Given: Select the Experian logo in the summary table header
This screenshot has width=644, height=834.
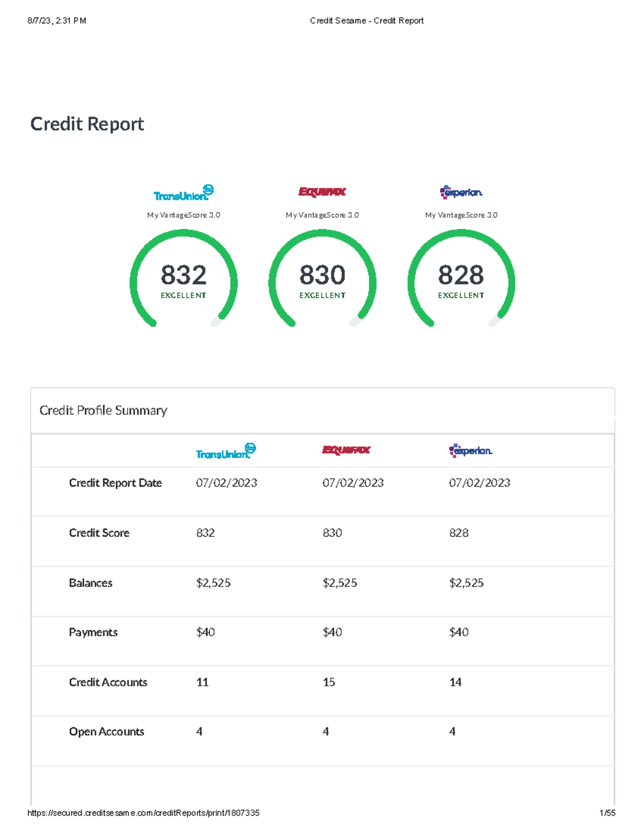Looking at the screenshot, I should pyautogui.click(x=471, y=451).
